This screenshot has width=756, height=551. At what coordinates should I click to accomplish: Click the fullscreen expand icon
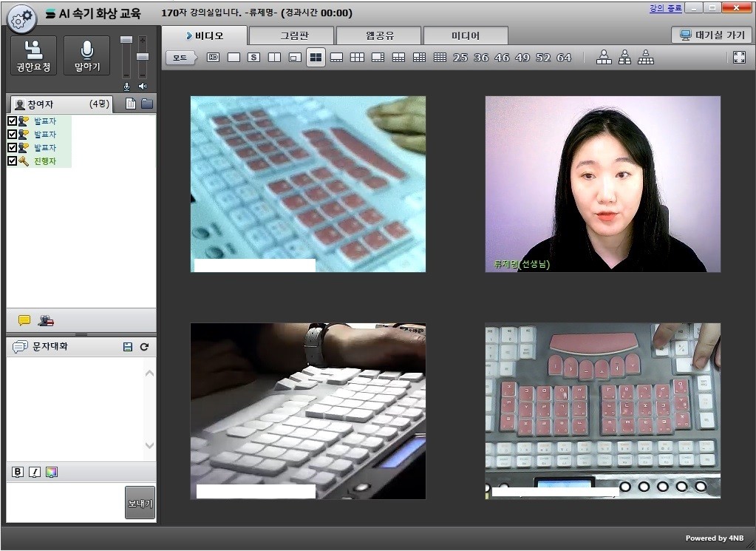(739, 58)
